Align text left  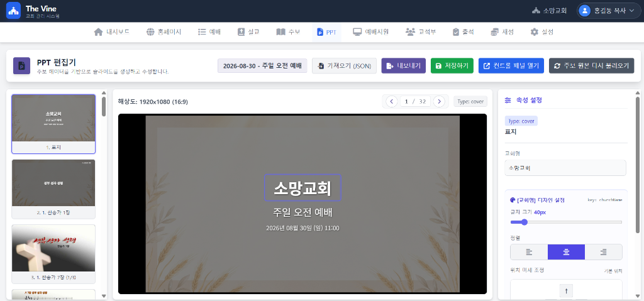point(529,252)
